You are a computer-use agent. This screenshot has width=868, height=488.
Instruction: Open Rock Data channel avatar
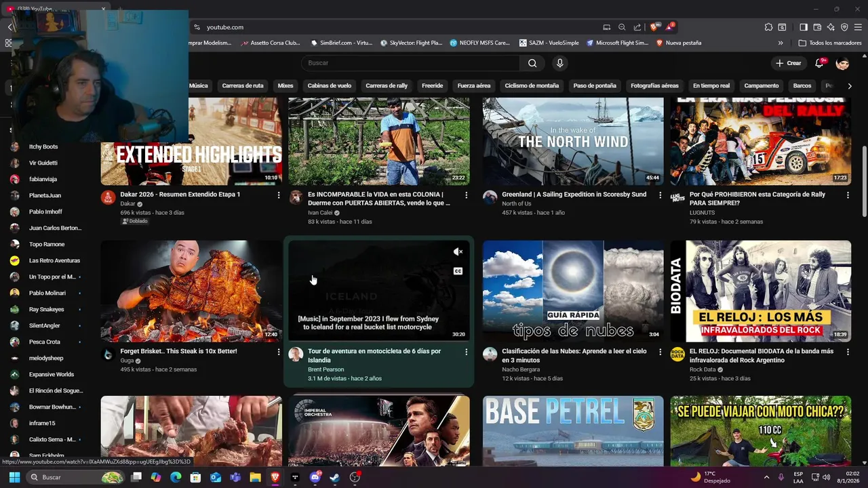point(677,354)
